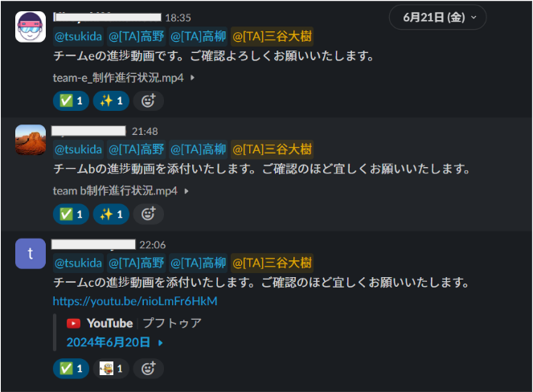
Task: Open the 6月21日 (金) date dropdown
Action: 438,17
